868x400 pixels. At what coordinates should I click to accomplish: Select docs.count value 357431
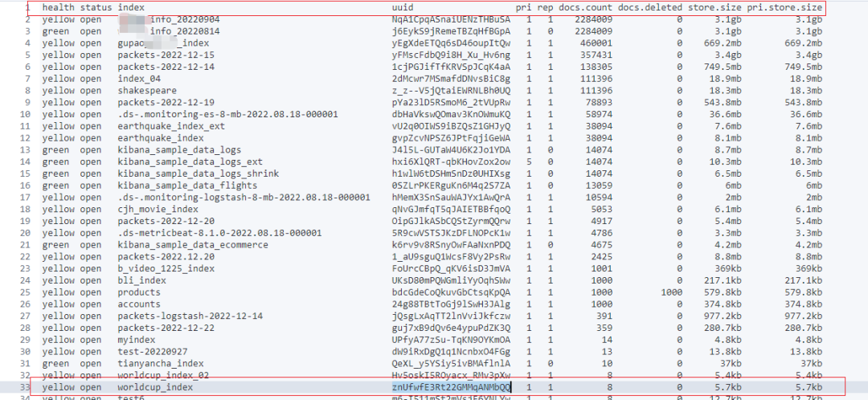(596, 55)
